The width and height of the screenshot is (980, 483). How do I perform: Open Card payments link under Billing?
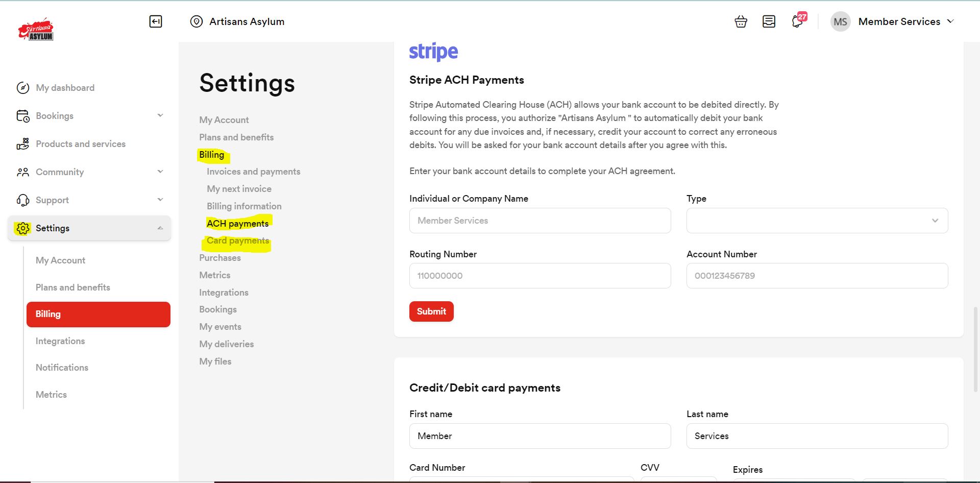237,240
